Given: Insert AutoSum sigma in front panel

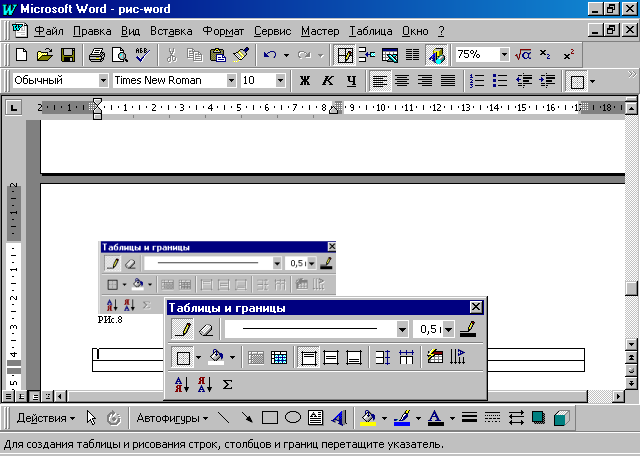Looking at the screenshot, I should (227, 385).
